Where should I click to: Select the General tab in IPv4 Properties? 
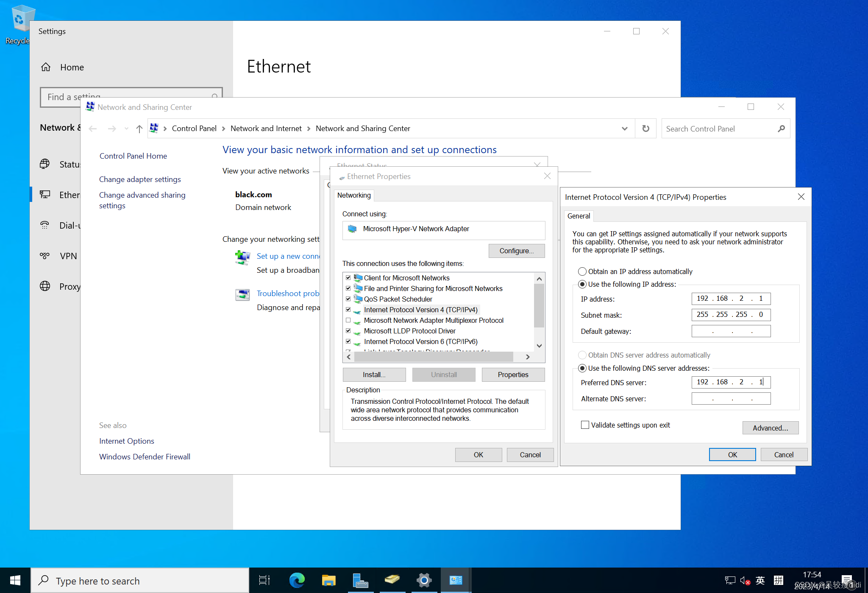pos(579,216)
